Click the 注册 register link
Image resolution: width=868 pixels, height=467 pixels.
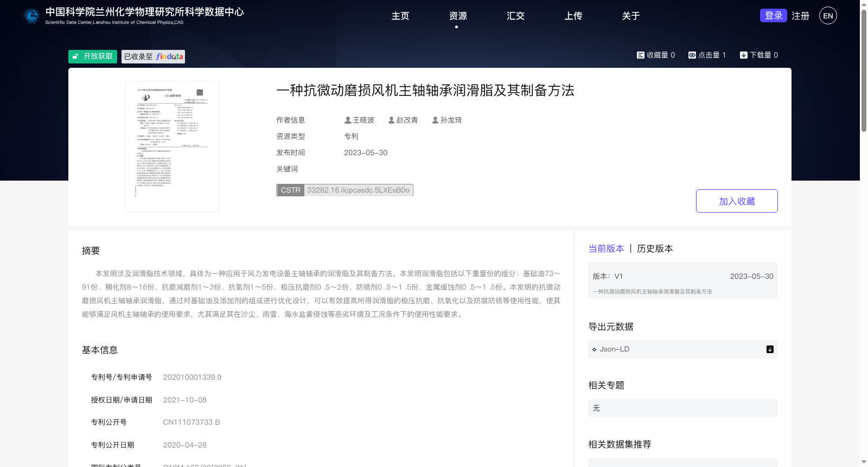[x=800, y=16]
